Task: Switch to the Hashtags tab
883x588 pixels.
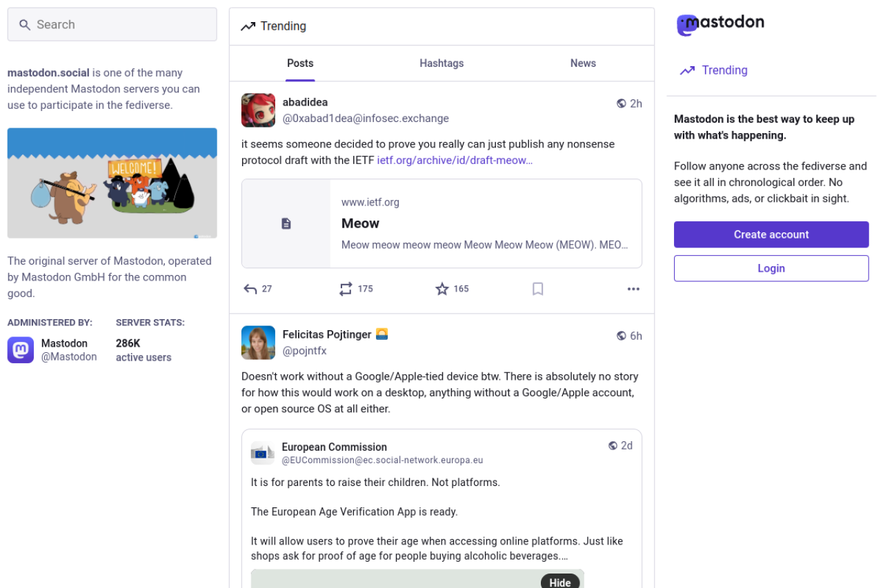Action: pyautogui.click(x=441, y=63)
